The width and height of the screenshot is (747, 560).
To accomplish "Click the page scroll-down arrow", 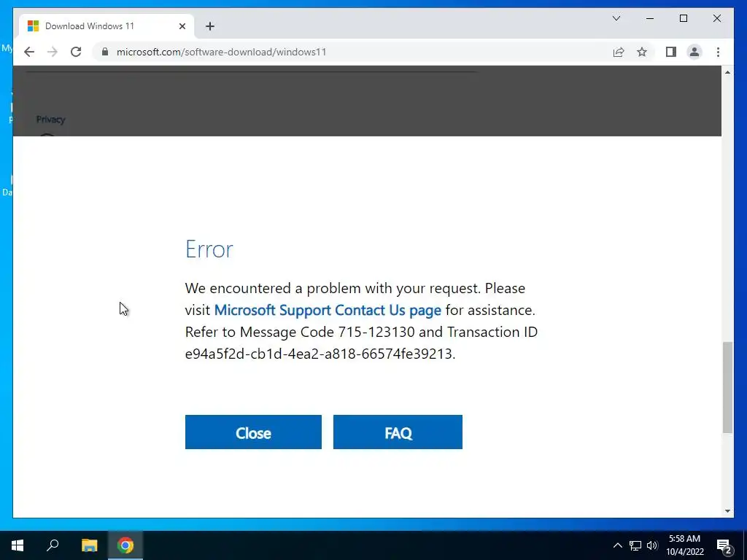I will (727, 511).
